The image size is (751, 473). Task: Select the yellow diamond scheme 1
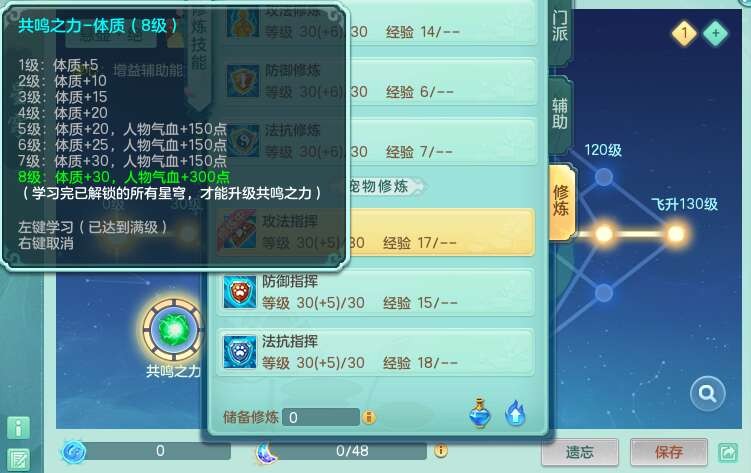(x=684, y=33)
